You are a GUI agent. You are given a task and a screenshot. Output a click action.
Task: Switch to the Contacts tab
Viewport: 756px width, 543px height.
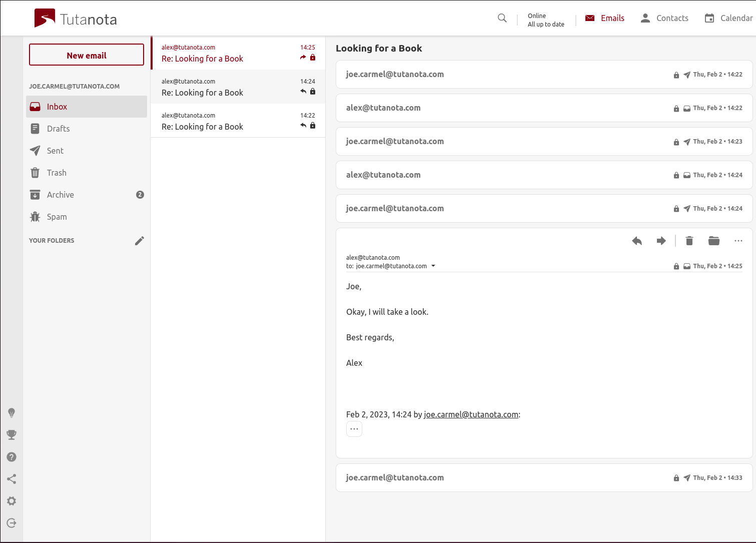pyautogui.click(x=664, y=19)
